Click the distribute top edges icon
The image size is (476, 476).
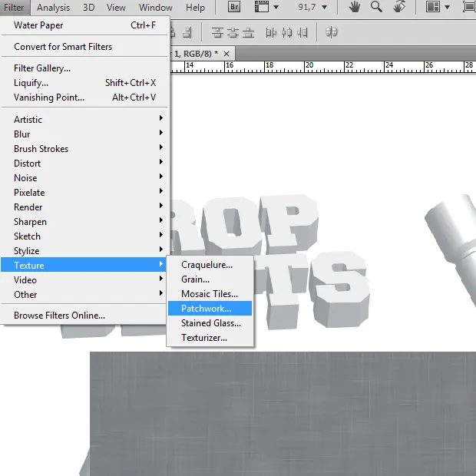click(x=217, y=32)
